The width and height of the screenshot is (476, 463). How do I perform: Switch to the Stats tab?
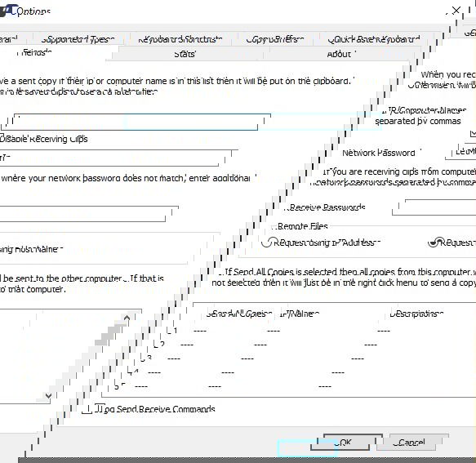185,54
